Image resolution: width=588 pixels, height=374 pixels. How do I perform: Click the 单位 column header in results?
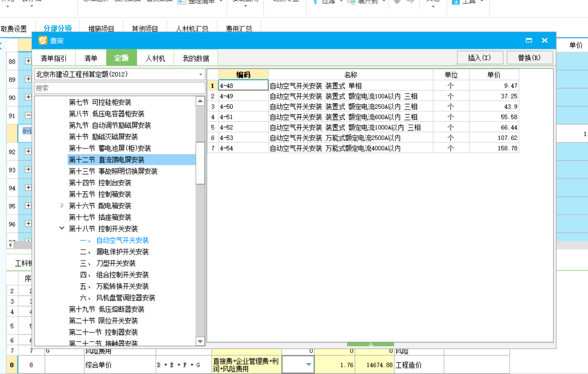(x=451, y=74)
